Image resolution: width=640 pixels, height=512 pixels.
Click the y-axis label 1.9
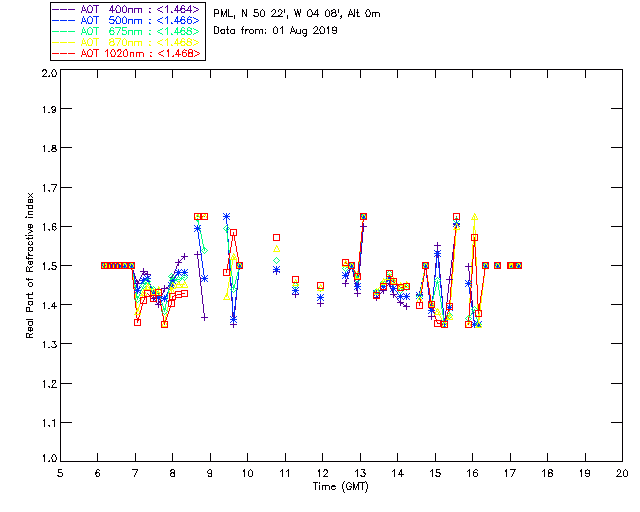(49, 109)
